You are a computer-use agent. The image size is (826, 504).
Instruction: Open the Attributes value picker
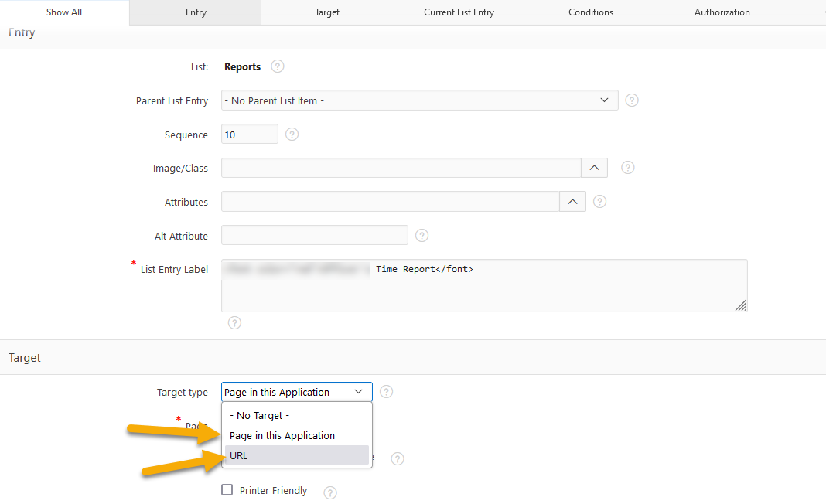tap(573, 201)
